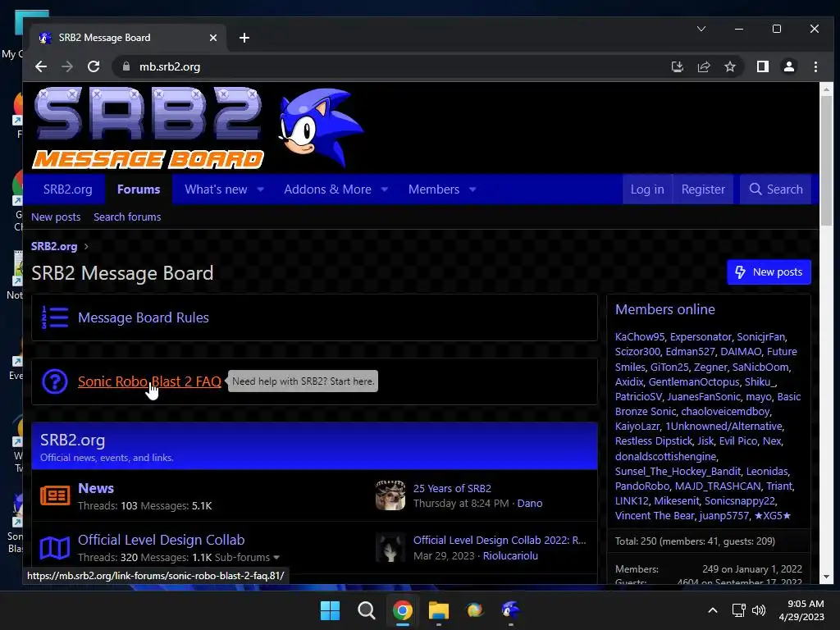The image size is (840, 630).
Task: Open the forum Search
Action: coord(776,189)
